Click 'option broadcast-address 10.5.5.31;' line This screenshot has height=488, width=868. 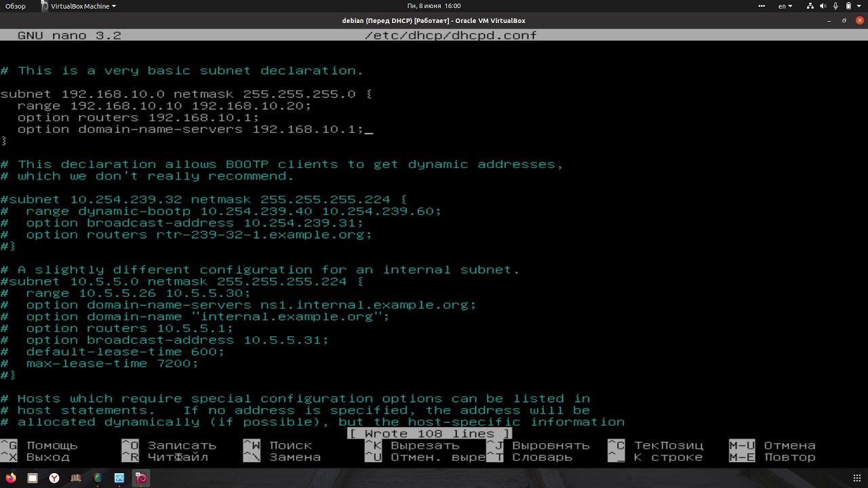[164, 340]
